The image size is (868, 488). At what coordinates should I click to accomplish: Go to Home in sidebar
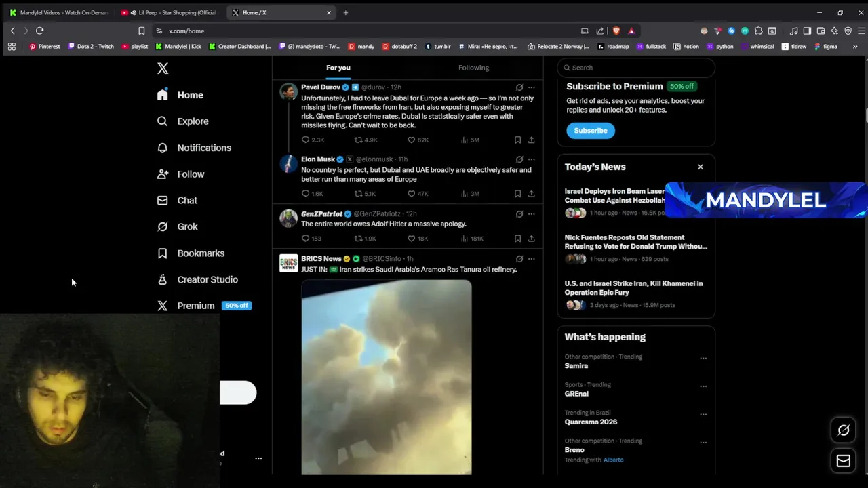(x=180, y=95)
